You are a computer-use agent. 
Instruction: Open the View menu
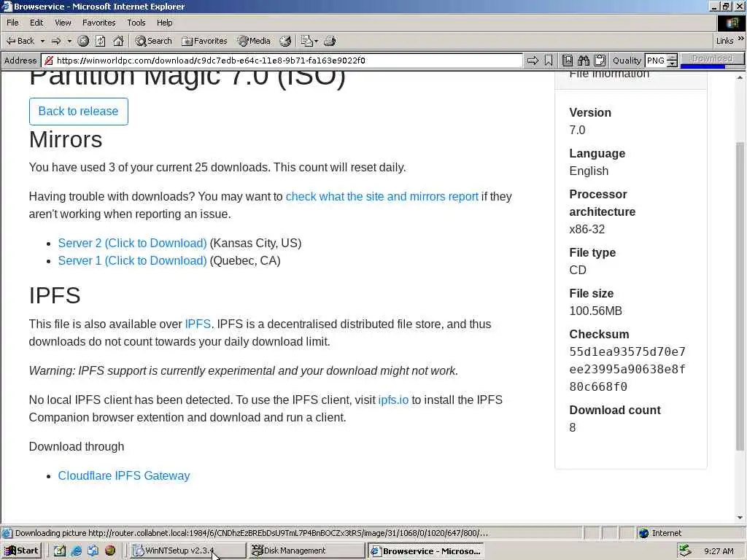pos(63,23)
